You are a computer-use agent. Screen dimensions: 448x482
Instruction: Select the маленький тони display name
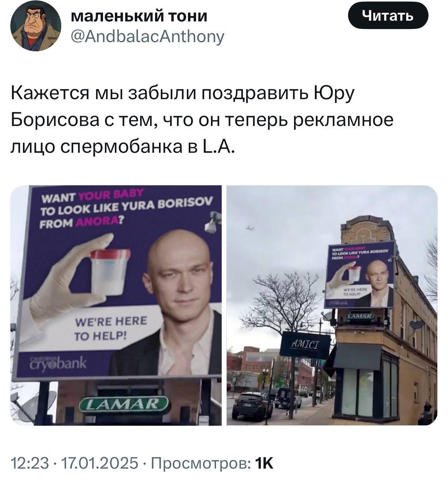[x=139, y=16]
